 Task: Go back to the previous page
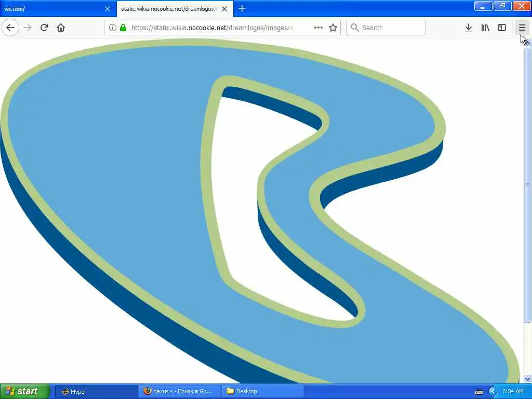click(10, 28)
